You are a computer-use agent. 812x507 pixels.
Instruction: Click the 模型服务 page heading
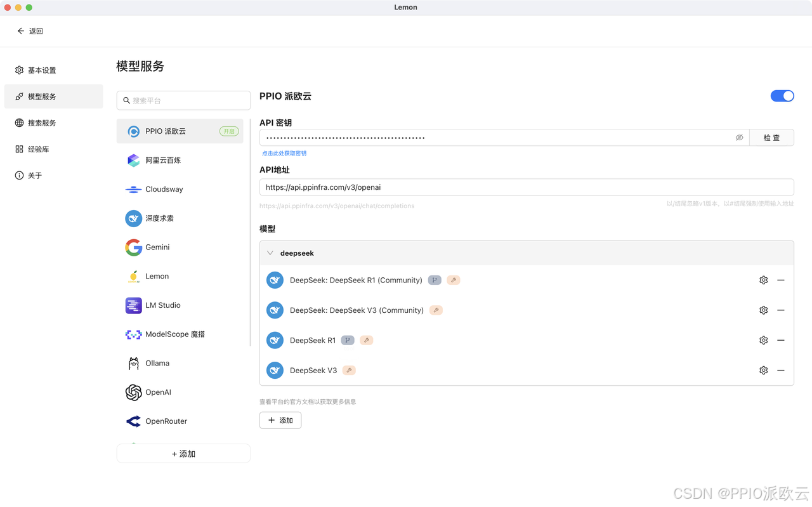point(140,66)
